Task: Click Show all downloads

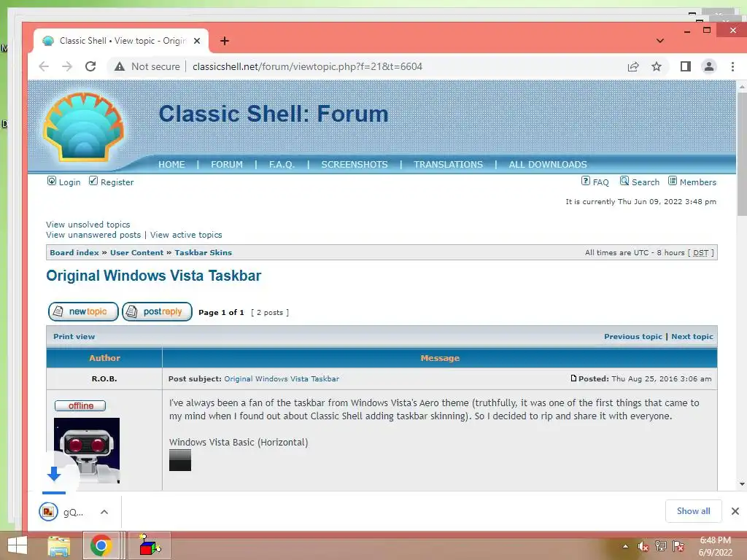Action: (694, 511)
